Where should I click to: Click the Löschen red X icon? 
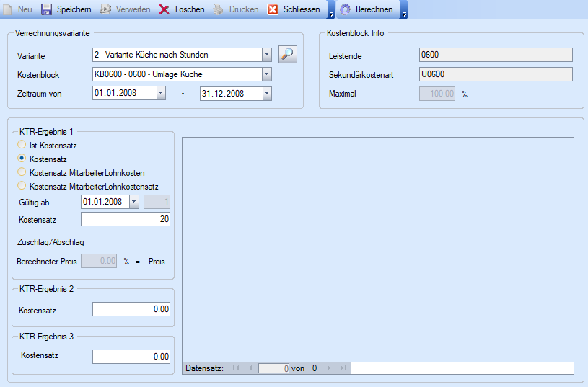(164, 9)
